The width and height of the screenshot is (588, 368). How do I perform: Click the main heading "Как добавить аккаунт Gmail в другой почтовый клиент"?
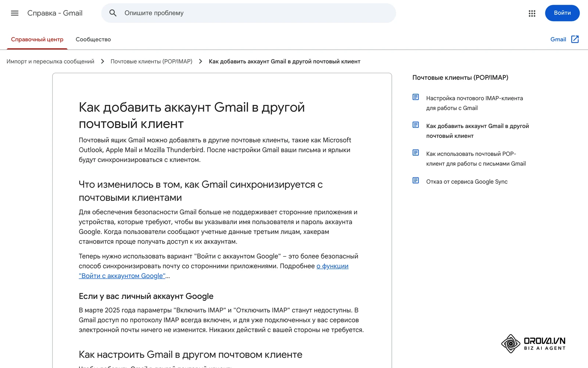click(x=191, y=116)
